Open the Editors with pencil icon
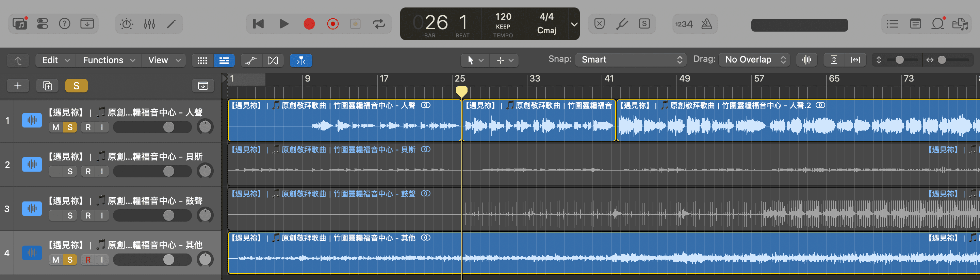Screen dimensions: 980x280 pyautogui.click(x=171, y=24)
